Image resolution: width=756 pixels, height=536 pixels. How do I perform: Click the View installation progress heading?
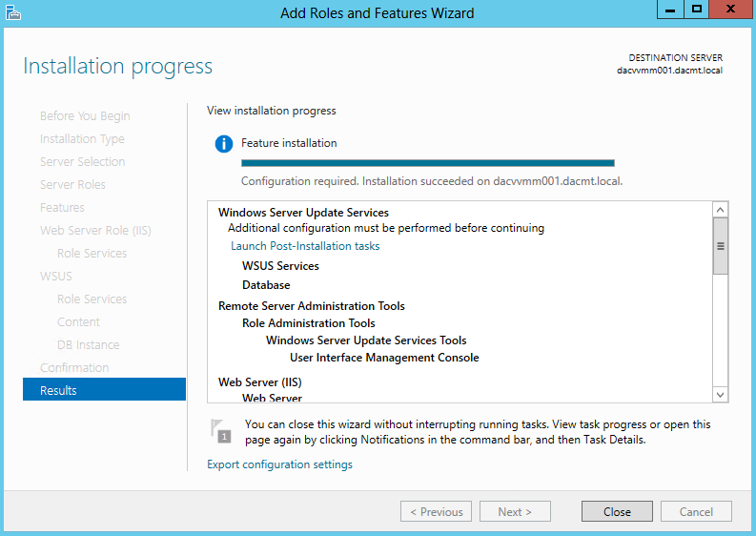pos(271,111)
